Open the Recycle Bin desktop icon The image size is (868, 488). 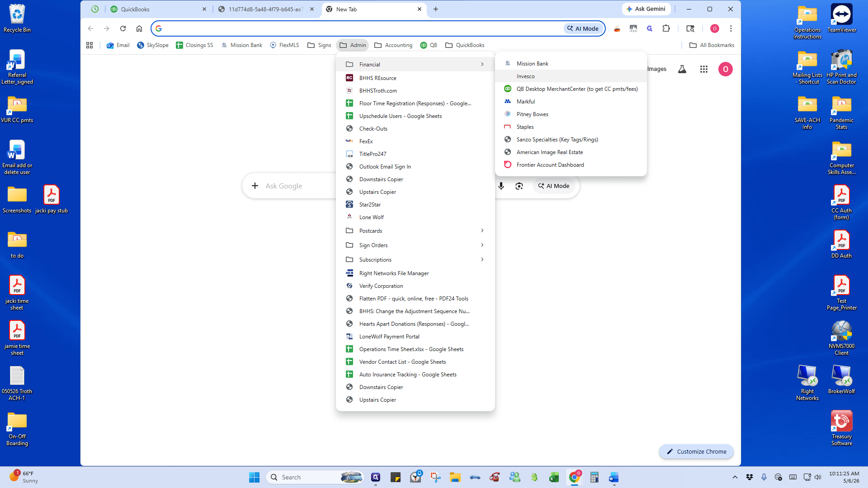(17, 19)
